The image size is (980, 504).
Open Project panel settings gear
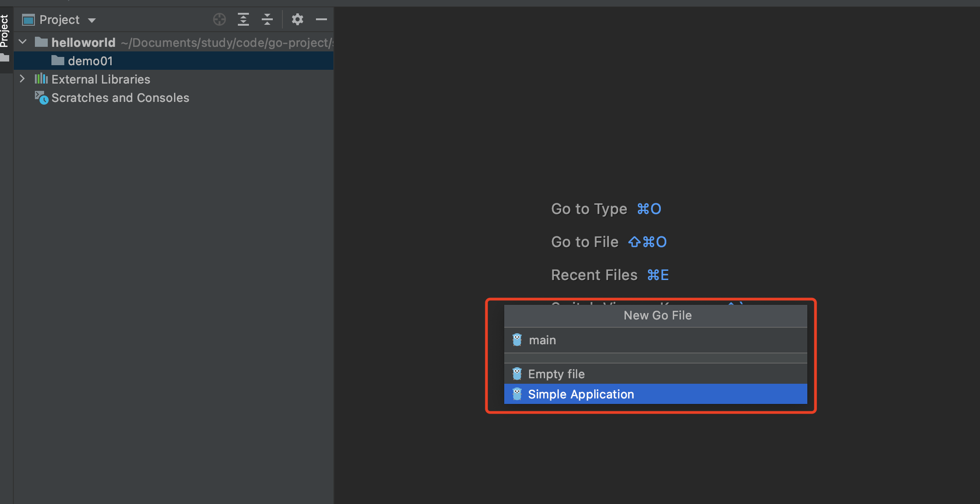298,19
